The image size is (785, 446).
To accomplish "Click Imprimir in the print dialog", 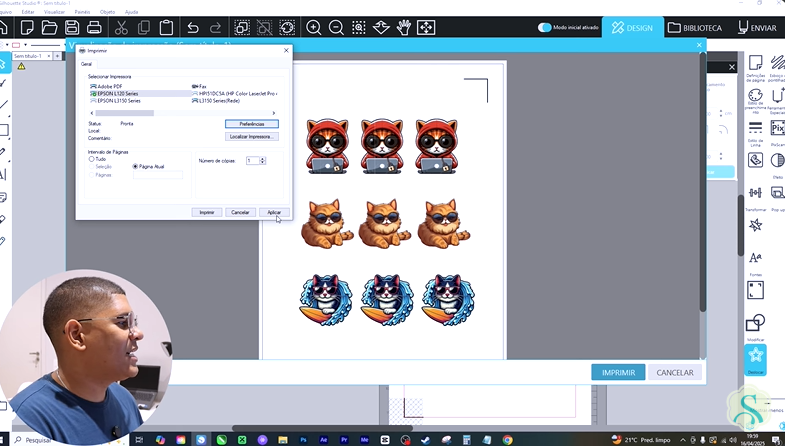I will coord(207,212).
